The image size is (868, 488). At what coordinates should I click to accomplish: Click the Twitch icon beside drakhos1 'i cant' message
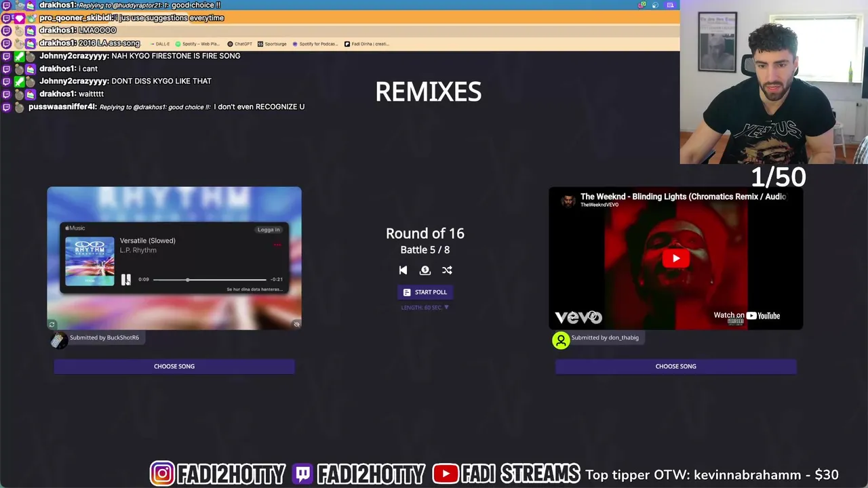(7, 69)
